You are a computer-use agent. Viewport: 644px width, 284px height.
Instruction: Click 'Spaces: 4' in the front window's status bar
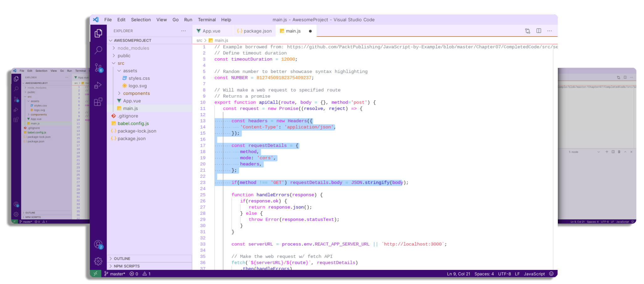coord(484,274)
